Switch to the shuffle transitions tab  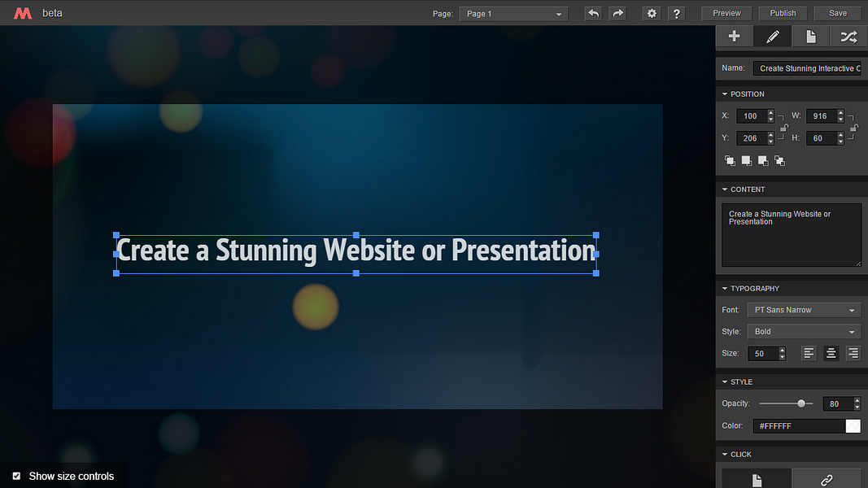point(848,37)
